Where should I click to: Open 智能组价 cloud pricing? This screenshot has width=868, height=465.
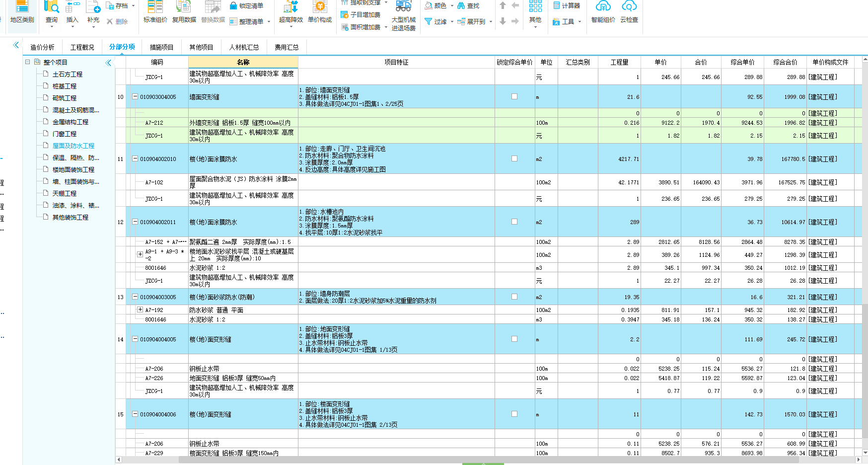point(603,12)
